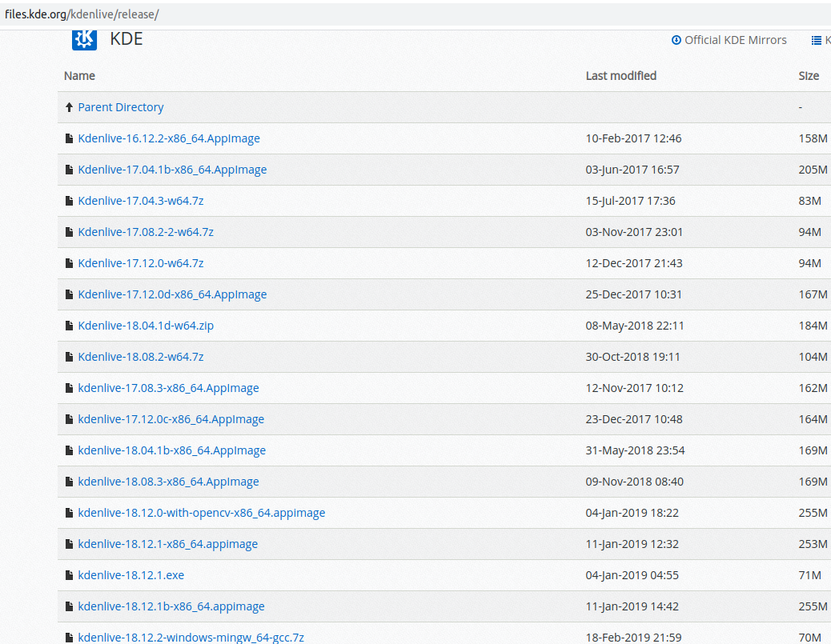Click date 15-Jul-2017 17:36
Image resolution: width=831 pixels, height=644 pixels.
click(630, 202)
